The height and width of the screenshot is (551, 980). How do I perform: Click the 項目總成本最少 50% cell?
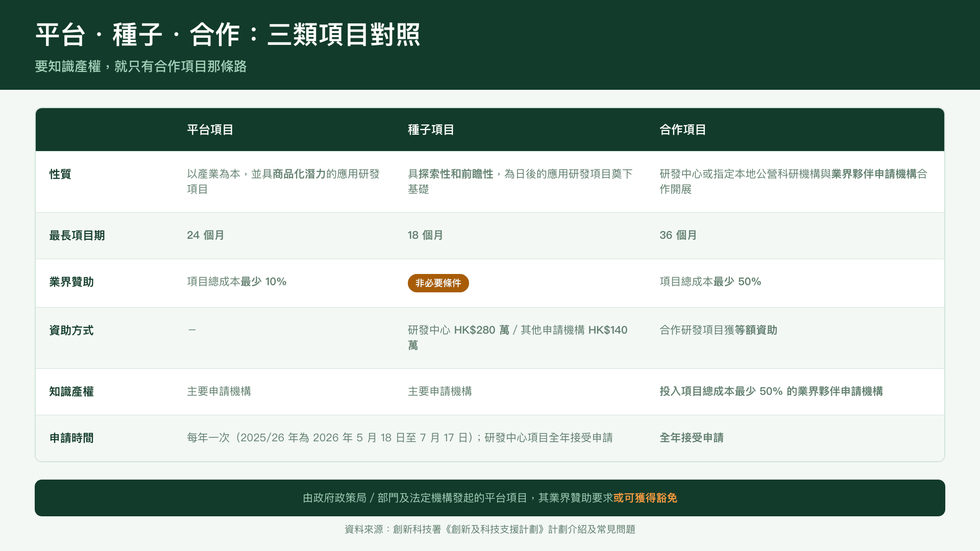pos(710,282)
